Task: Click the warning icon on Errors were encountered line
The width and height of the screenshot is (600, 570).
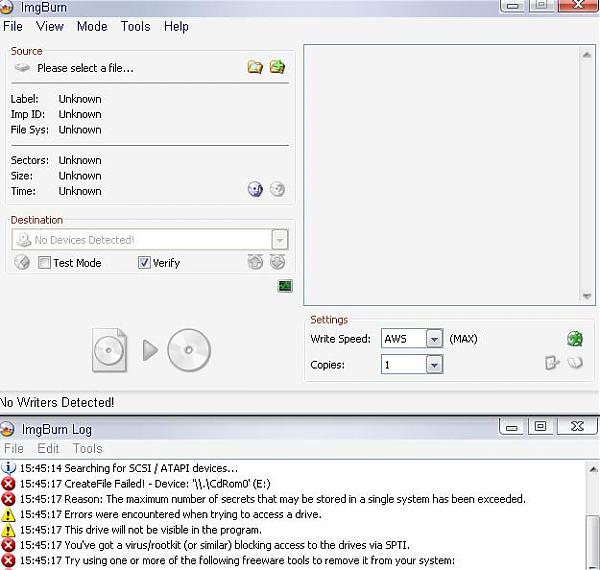Action: [x=8, y=515]
